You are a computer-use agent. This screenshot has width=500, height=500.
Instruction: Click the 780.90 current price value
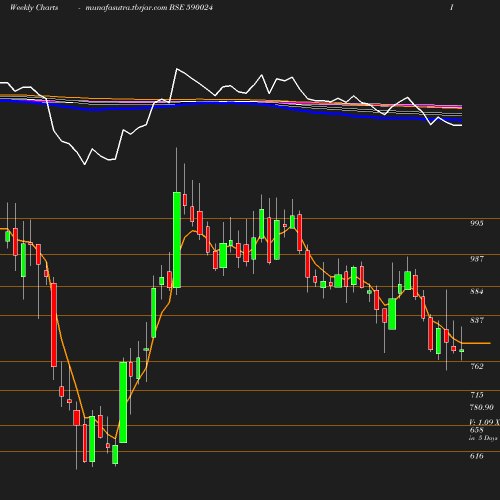pyautogui.click(x=482, y=407)
